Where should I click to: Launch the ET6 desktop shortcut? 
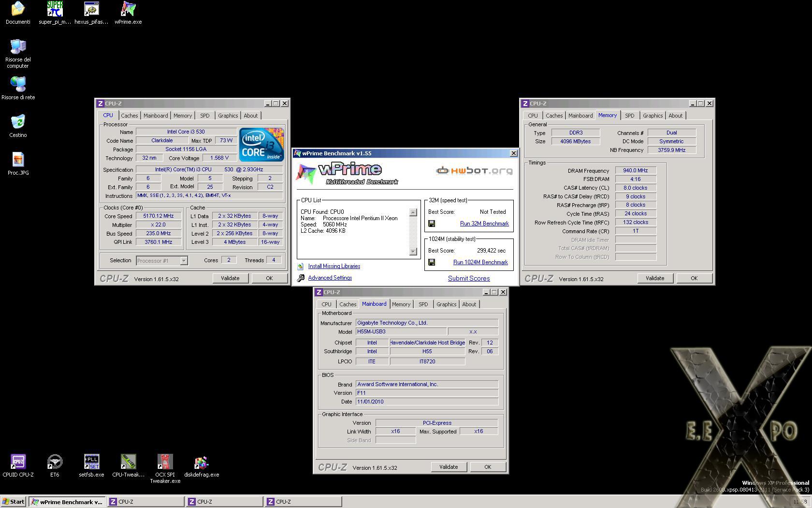[x=55, y=462]
